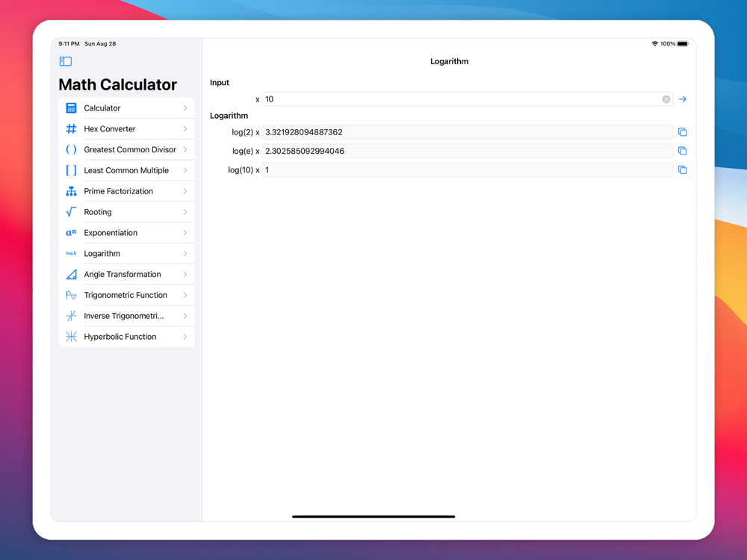Click the Least Common Multiple brackets icon
Image resolution: width=747 pixels, height=560 pixels.
71,170
